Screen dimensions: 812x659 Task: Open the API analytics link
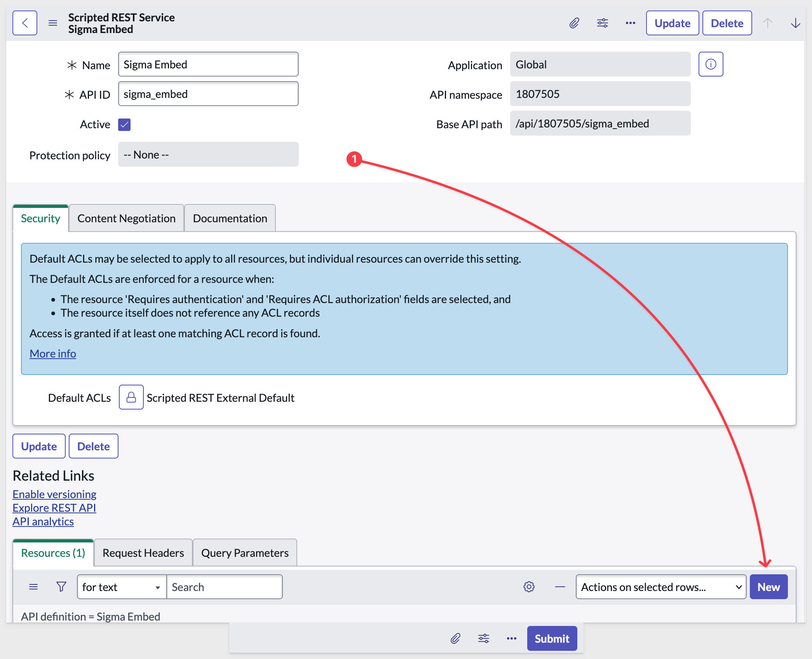pos(43,521)
